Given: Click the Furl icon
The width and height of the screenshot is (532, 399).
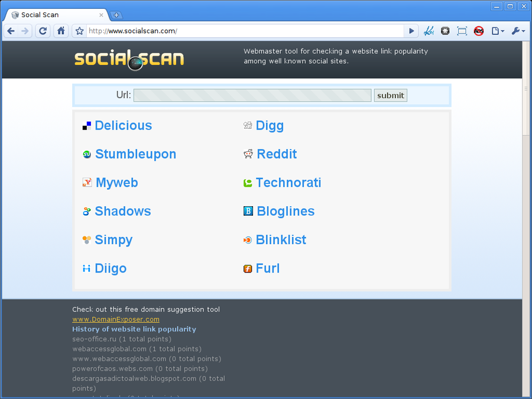Looking at the screenshot, I should pyautogui.click(x=248, y=269).
